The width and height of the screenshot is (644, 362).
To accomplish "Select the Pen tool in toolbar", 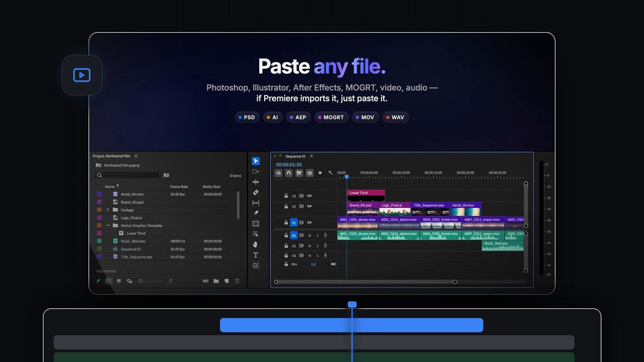I will (256, 213).
